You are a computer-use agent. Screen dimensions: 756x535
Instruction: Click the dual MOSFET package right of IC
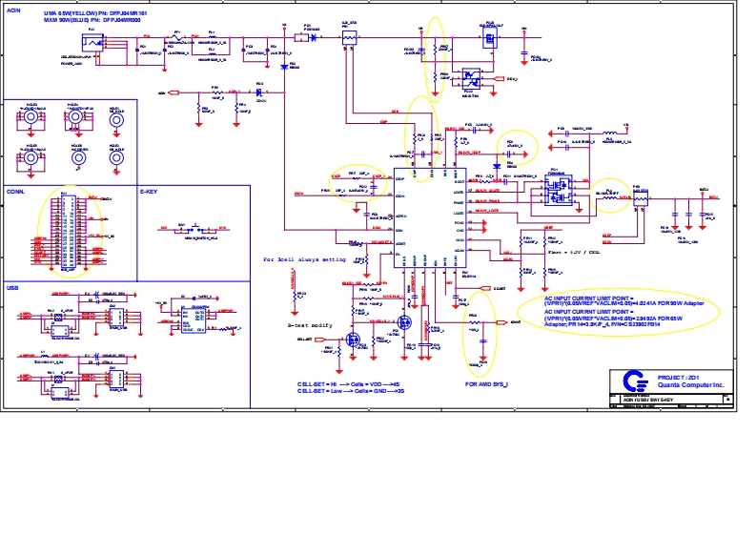click(556, 191)
